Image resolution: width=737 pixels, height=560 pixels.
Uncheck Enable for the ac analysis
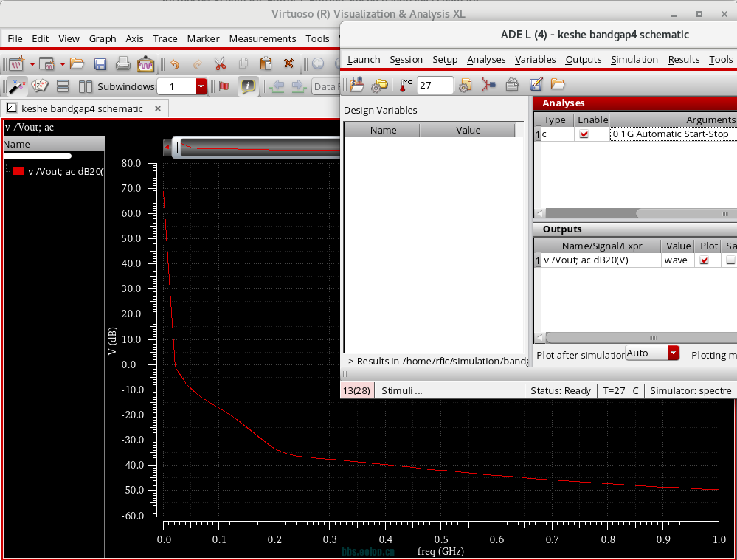point(584,134)
